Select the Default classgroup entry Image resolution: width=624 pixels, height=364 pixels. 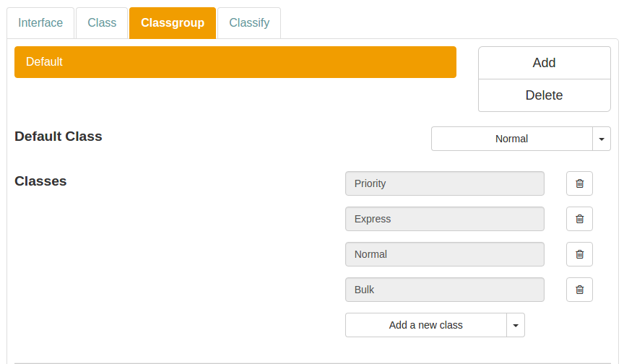click(x=235, y=62)
